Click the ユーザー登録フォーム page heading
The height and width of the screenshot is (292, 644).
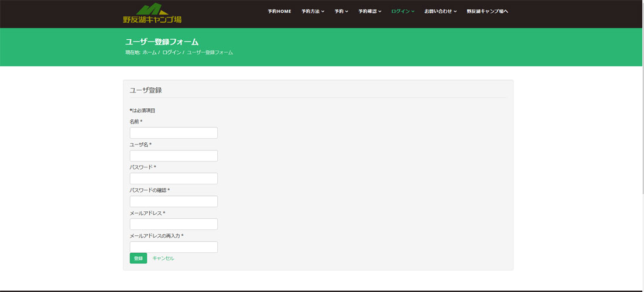click(x=162, y=42)
